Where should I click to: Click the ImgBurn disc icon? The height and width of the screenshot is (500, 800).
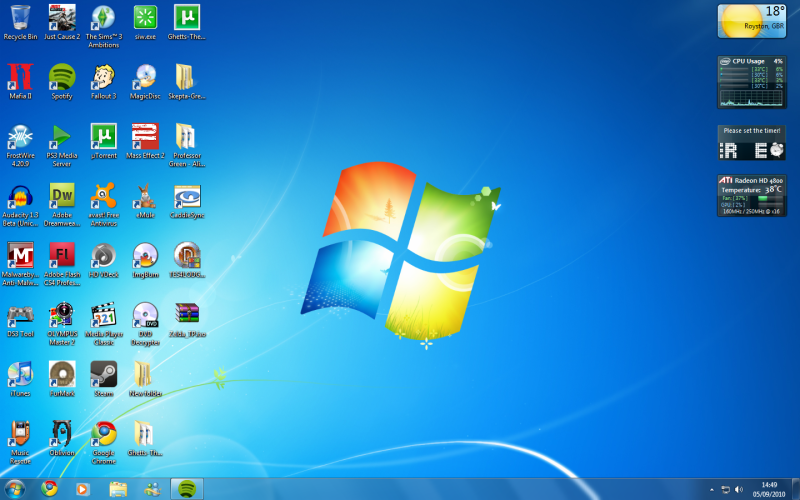click(145, 260)
